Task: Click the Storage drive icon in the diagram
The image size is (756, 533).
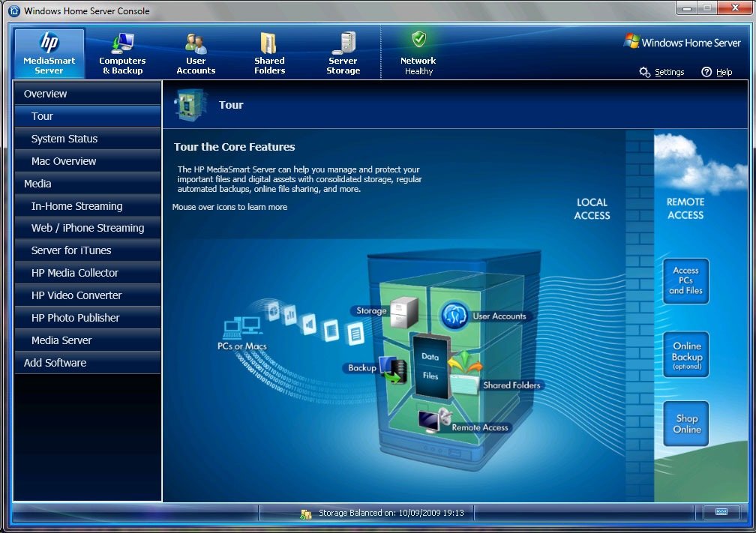Action: pyautogui.click(x=403, y=313)
